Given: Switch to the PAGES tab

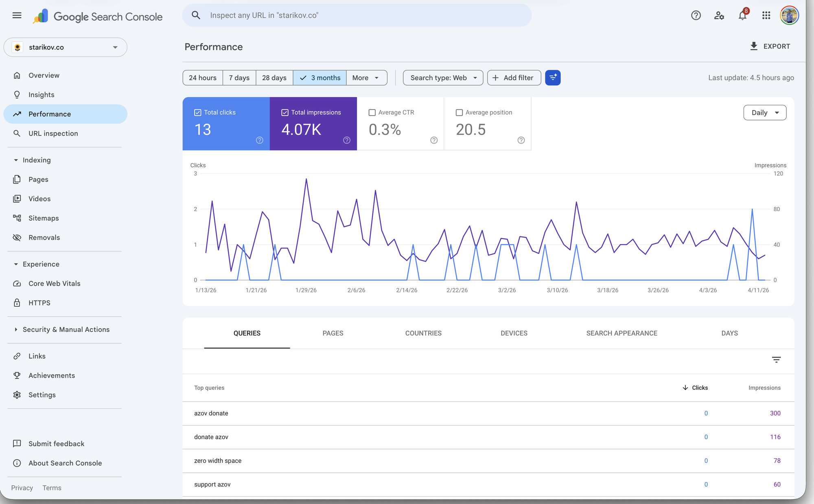Looking at the screenshot, I should pos(333,333).
